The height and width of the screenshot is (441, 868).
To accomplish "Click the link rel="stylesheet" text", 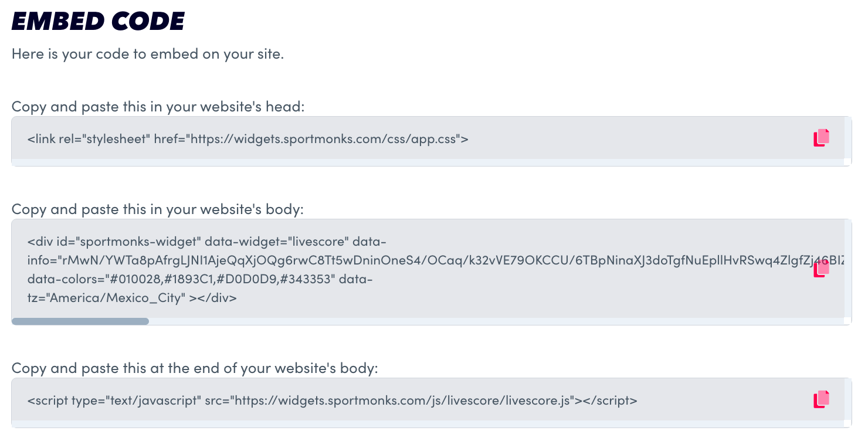I will tap(88, 140).
